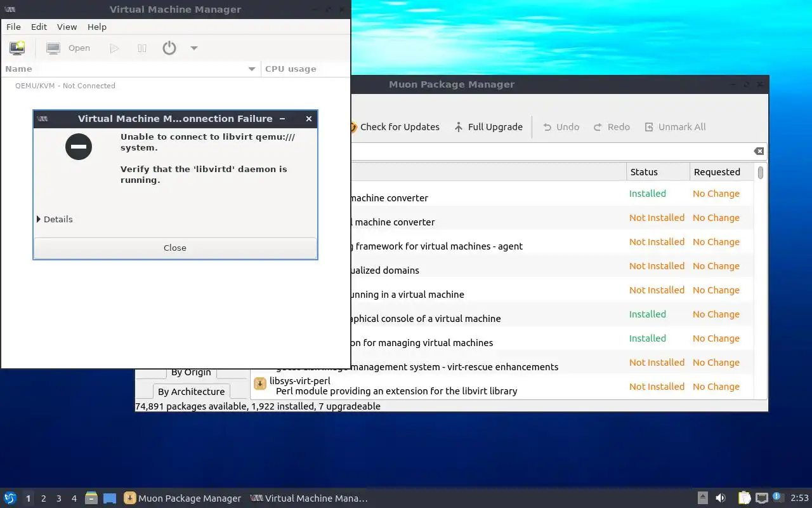Viewport: 812px width, 508px height.
Task: Click Unmark All in Muon toolbar
Action: point(675,127)
